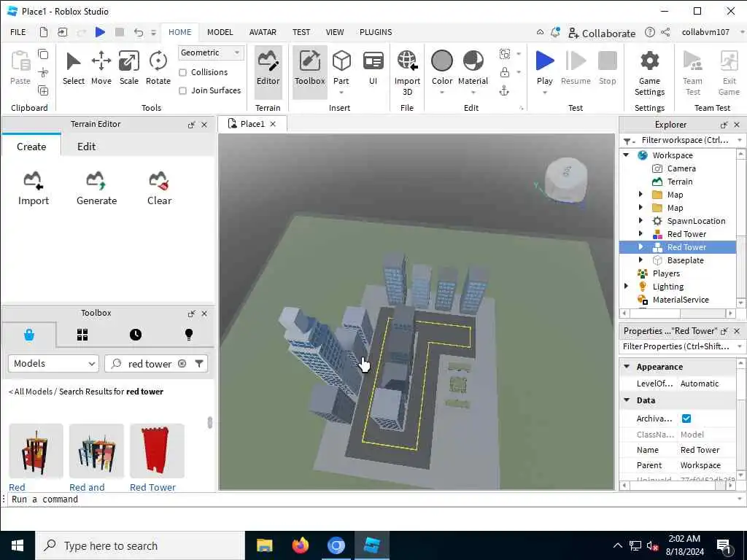Open Toolbox Inventory grid tab
The width and height of the screenshot is (747, 560).
click(x=82, y=335)
